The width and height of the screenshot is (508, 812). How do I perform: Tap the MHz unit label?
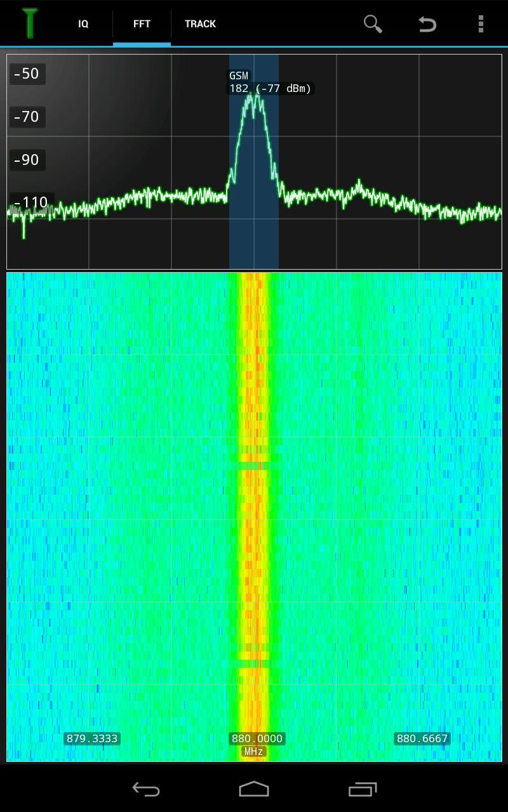[253, 752]
